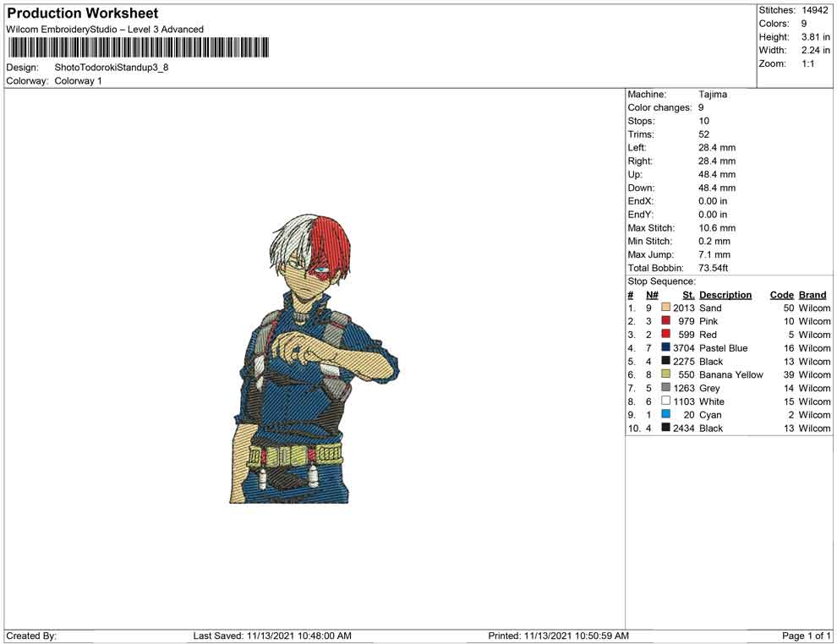Click the Code column header

tap(782, 295)
